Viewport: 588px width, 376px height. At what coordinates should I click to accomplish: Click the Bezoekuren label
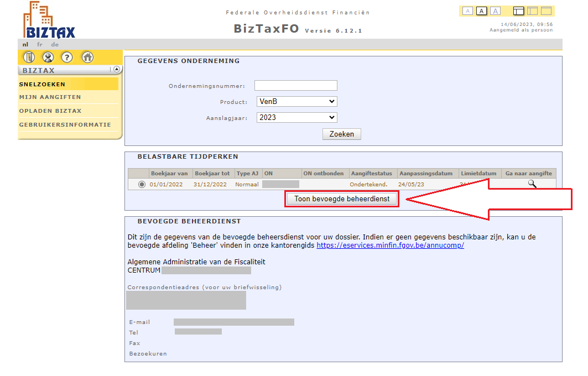tap(148, 353)
